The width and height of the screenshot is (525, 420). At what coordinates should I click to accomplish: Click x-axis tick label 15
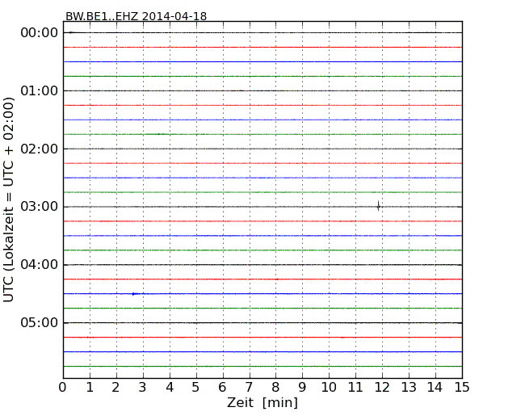pos(462,387)
